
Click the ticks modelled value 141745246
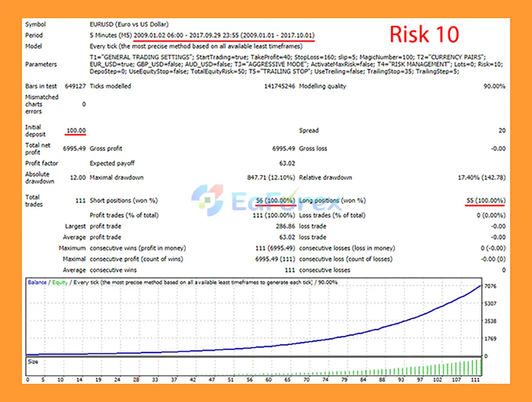point(279,86)
